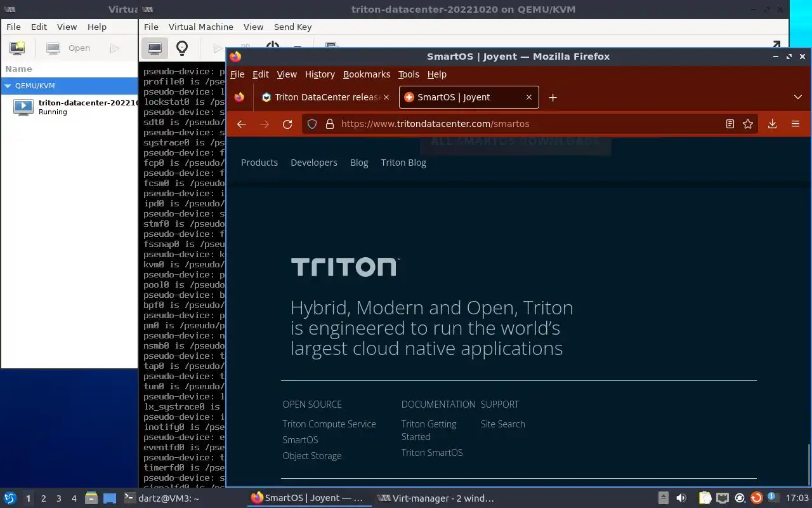This screenshot has width=812, height=508.
Task: Expand the list all tabs chevron
Action: 798,97
